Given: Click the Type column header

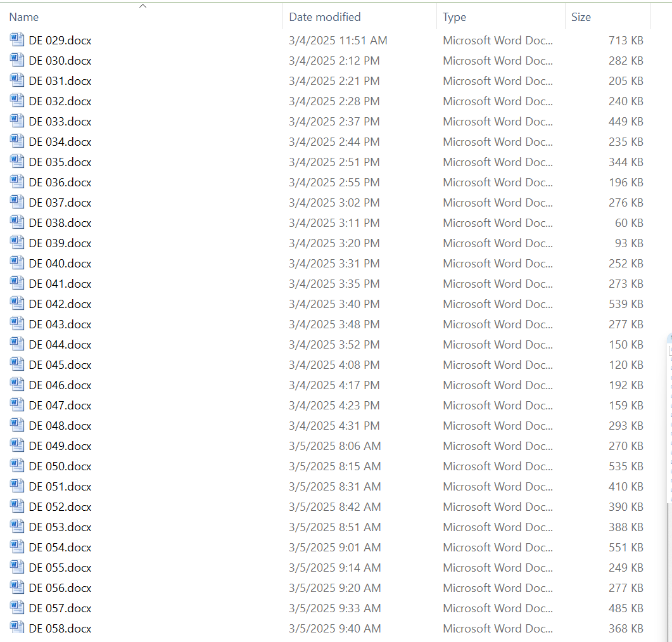Looking at the screenshot, I should pyautogui.click(x=455, y=17).
